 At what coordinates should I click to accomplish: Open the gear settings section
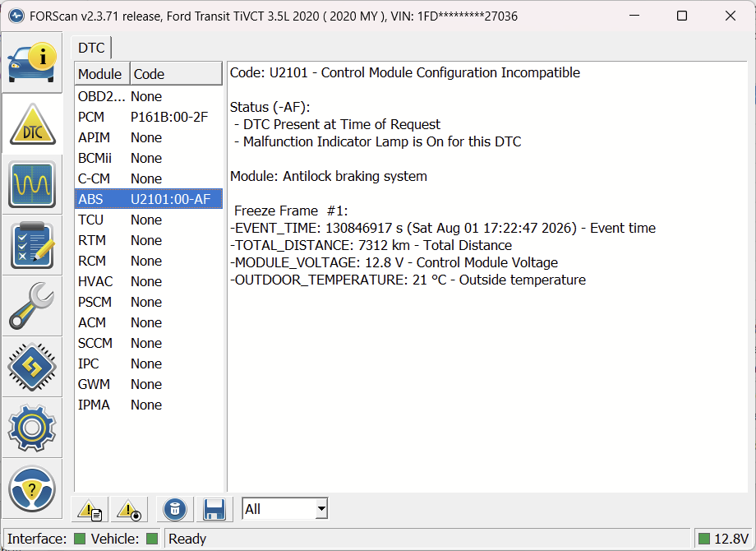(x=32, y=428)
